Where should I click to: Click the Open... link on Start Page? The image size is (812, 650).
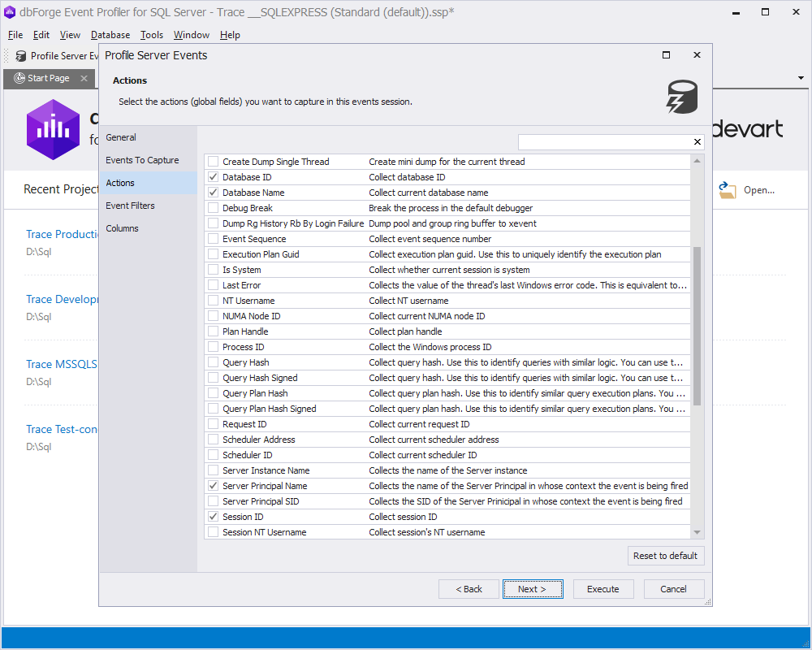759,190
